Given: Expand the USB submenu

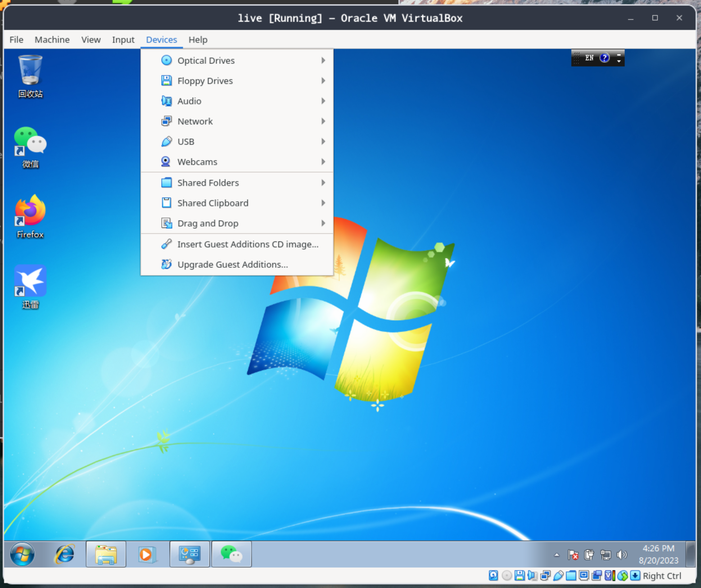Looking at the screenshot, I should pos(237,141).
